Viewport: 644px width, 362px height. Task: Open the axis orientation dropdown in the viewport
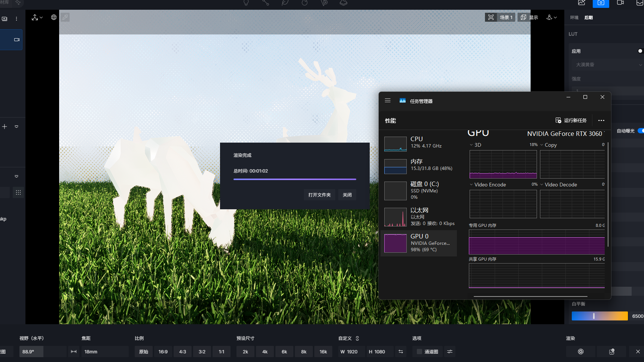tap(552, 17)
